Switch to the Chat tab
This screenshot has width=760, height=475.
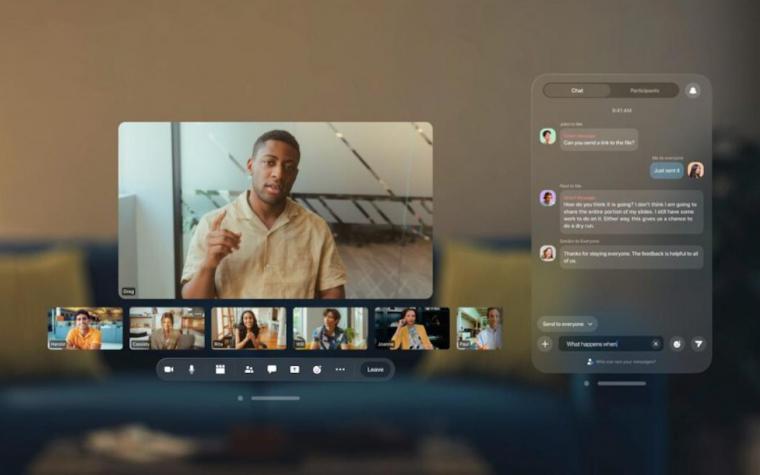click(x=577, y=91)
